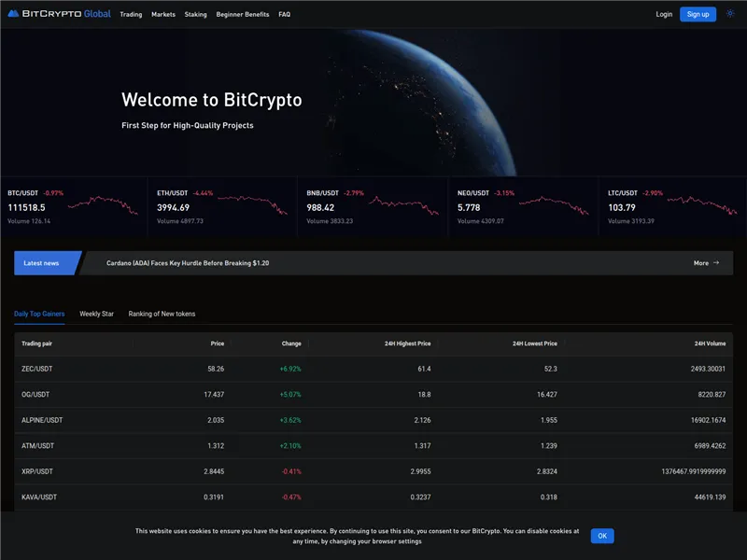This screenshot has width=747, height=560.
Task: Select the Daily Top Gainers tab
Action: [38, 314]
